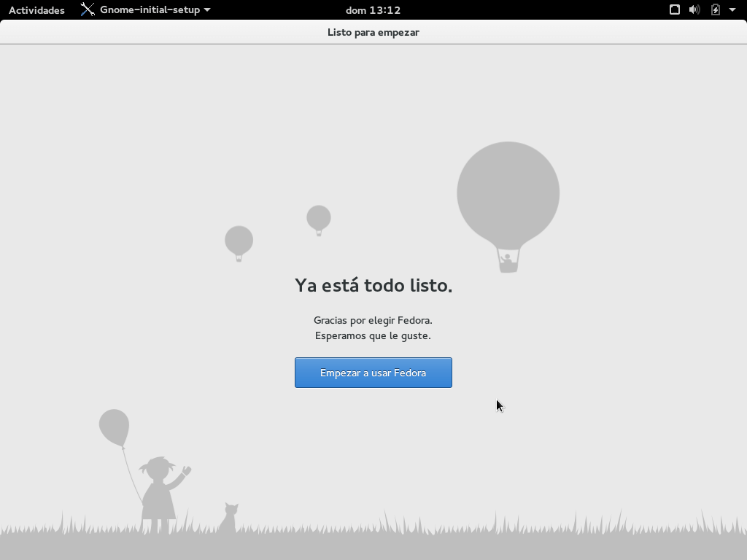This screenshot has height=560, width=747.
Task: Click the battery charging icon
Action: point(716,9)
